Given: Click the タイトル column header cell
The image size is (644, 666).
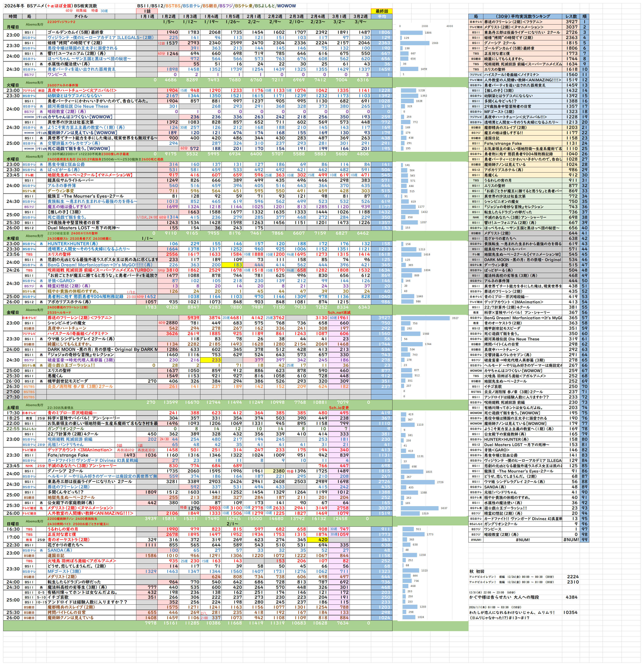Looking at the screenshot, I should pos(81,16).
